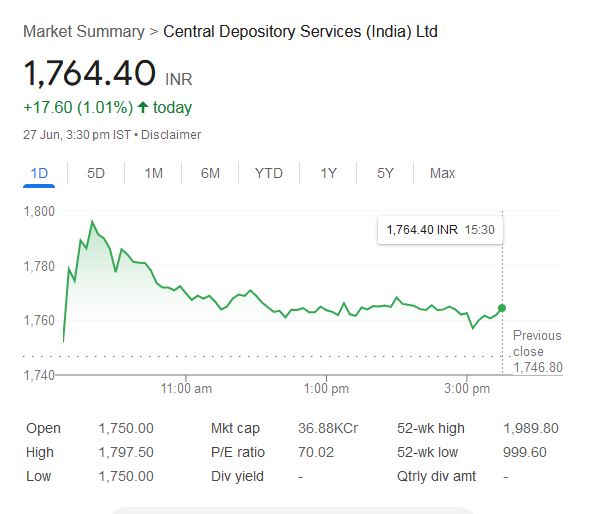616x514 pixels.
Task: Click the Market Summary breadcrumb link
Action: tap(83, 31)
